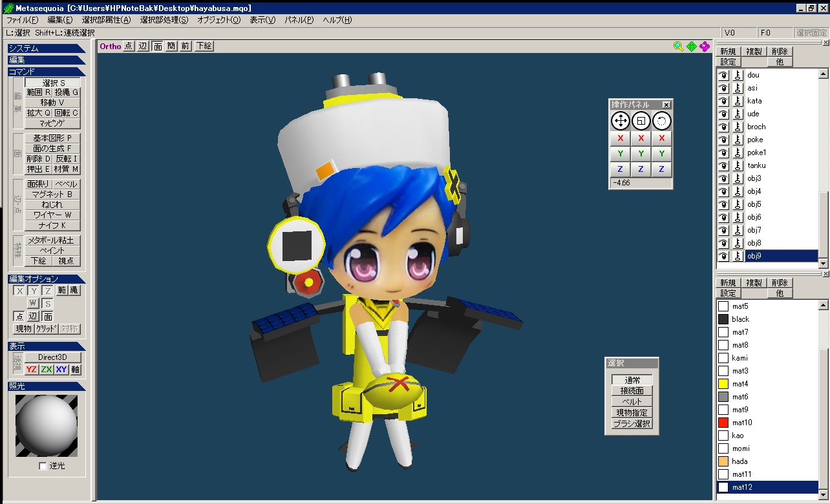Click the lock key icon for asi
830x504 pixels.
738,88
